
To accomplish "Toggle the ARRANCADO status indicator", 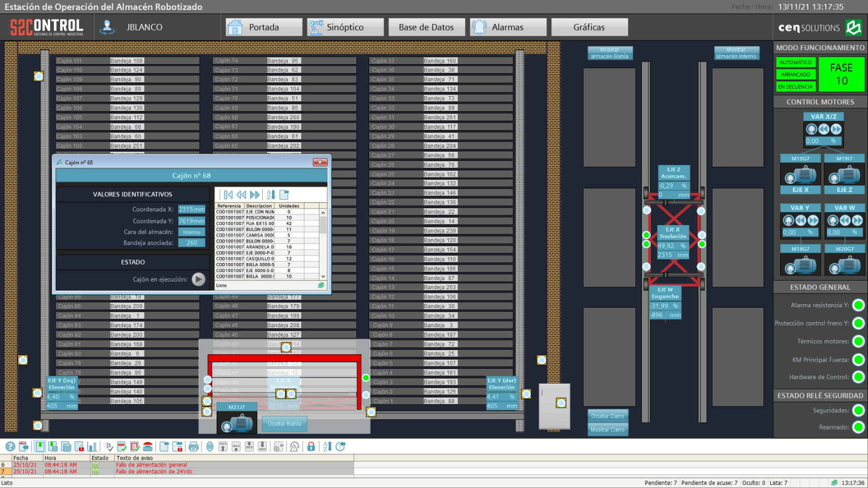I will click(x=795, y=75).
